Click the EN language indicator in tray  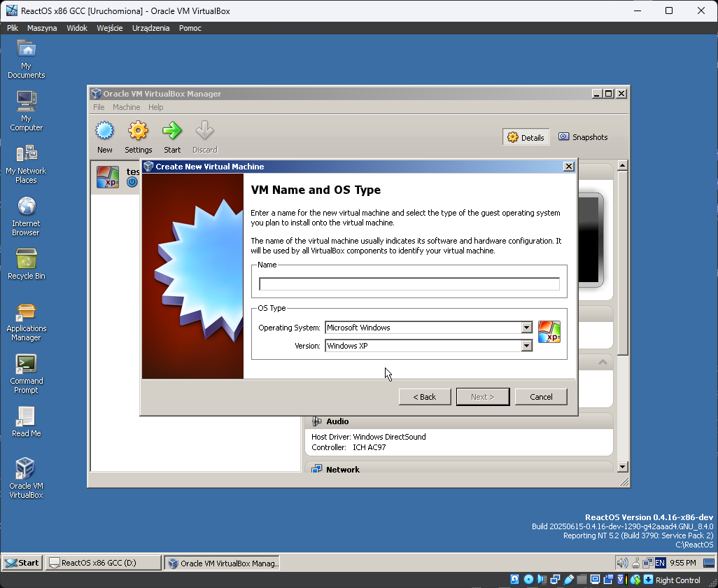[660, 563]
